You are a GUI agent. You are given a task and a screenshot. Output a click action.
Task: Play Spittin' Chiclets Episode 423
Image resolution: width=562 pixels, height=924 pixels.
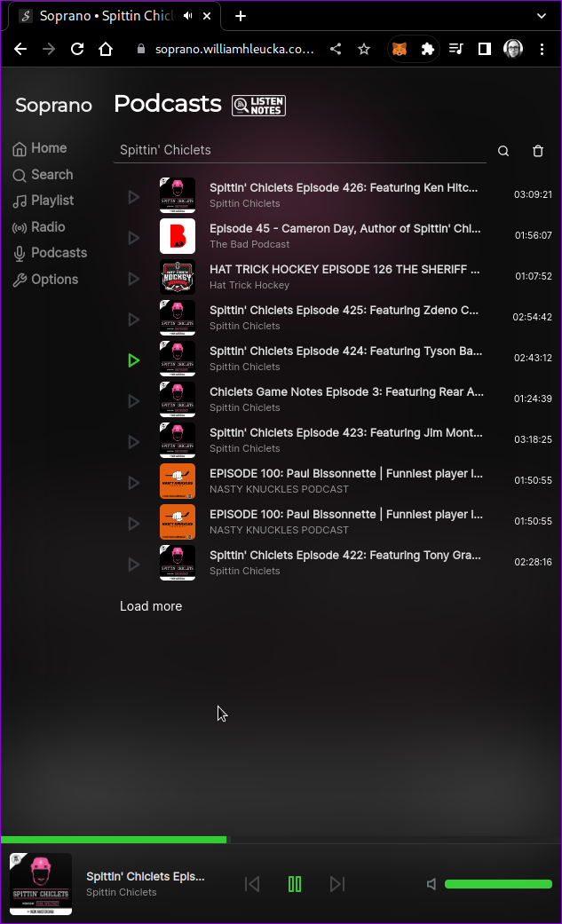[134, 442]
